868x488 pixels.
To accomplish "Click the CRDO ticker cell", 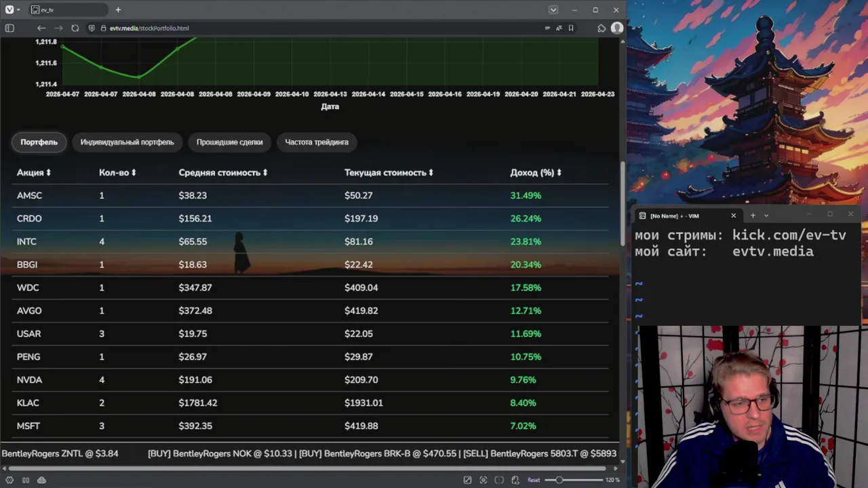I will coord(29,218).
